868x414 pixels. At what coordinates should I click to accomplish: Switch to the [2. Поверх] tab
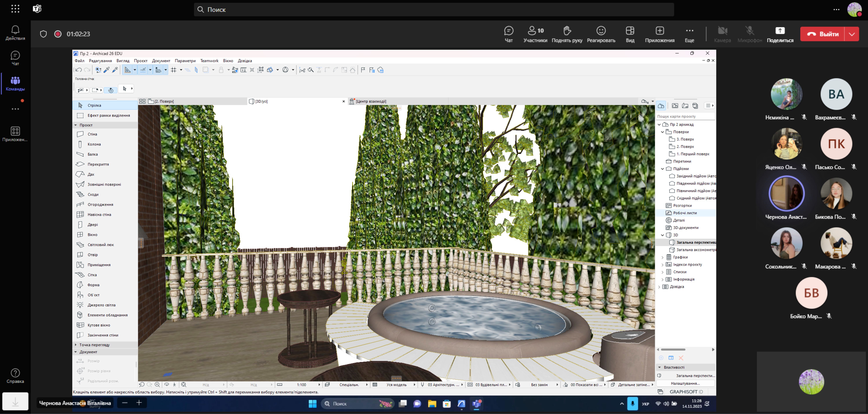pyautogui.click(x=197, y=101)
